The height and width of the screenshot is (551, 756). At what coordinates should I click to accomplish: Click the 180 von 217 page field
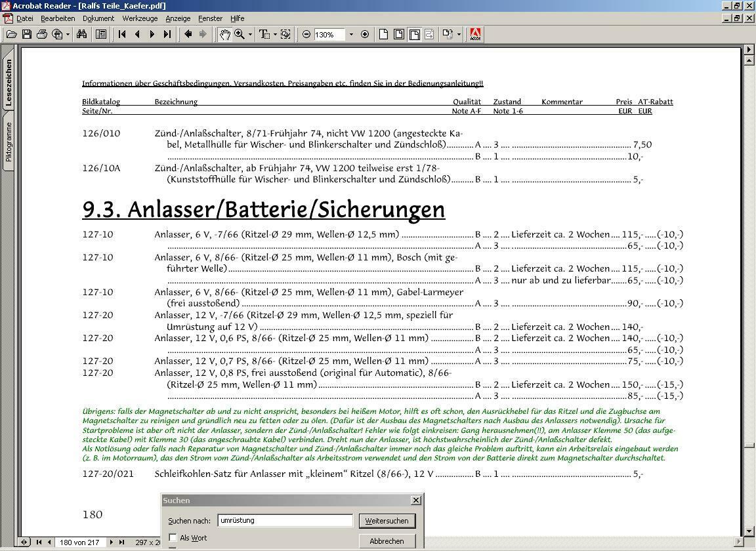pos(79,542)
